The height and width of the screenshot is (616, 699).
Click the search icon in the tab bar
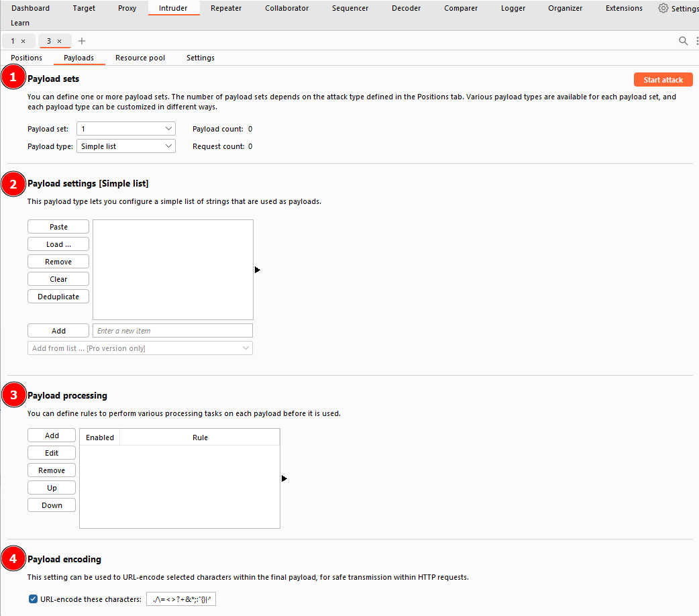click(x=683, y=41)
